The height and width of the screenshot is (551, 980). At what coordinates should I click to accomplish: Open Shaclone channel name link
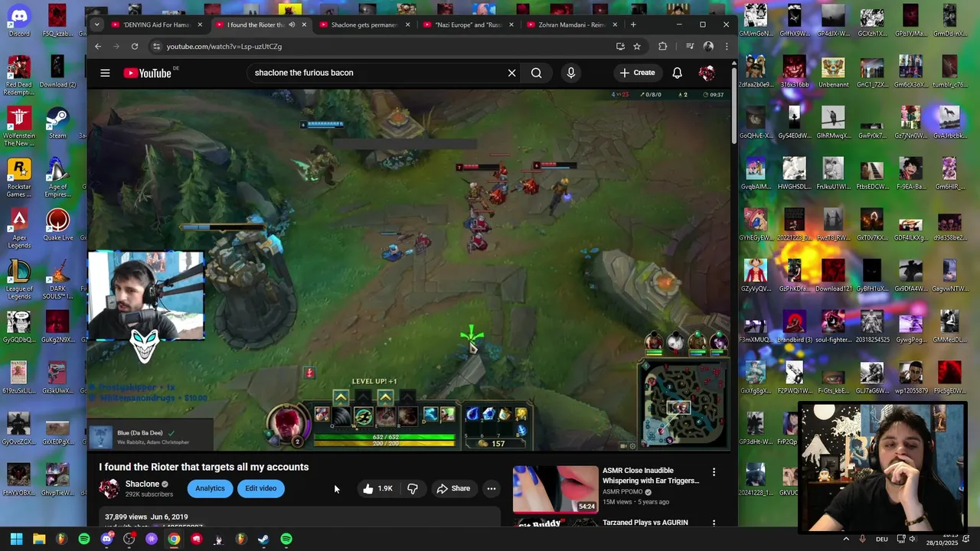[x=142, y=484]
